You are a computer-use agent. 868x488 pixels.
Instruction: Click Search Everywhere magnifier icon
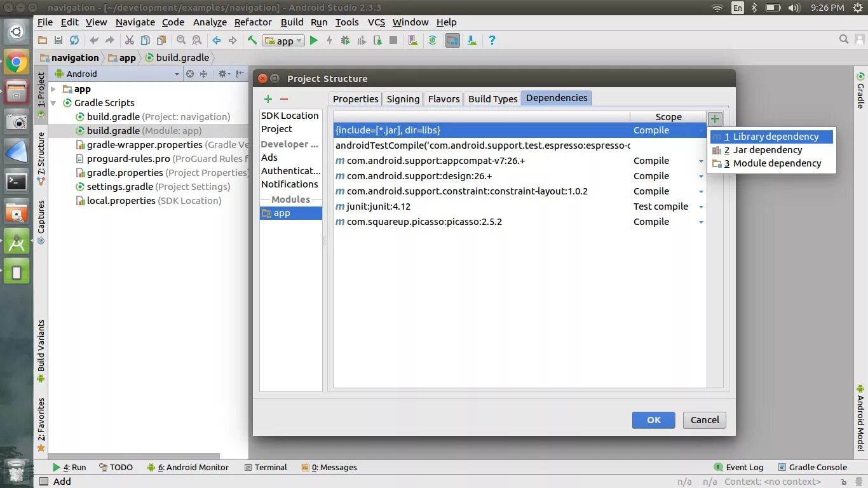click(844, 39)
